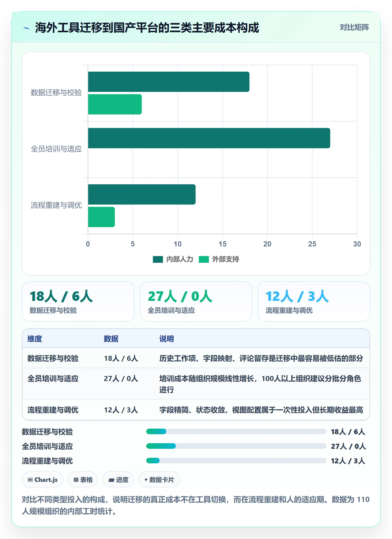Click the 维度 column header
Screen dimensions: 392x539
pos(35,339)
